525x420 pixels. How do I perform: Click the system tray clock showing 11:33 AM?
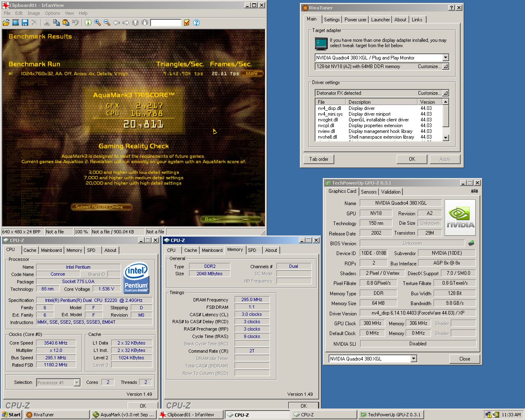pyautogui.click(x=511, y=415)
